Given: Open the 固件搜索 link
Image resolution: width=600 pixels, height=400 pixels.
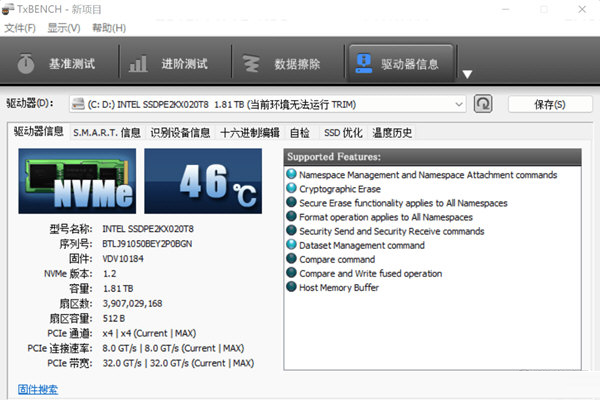Looking at the screenshot, I should coord(38,389).
